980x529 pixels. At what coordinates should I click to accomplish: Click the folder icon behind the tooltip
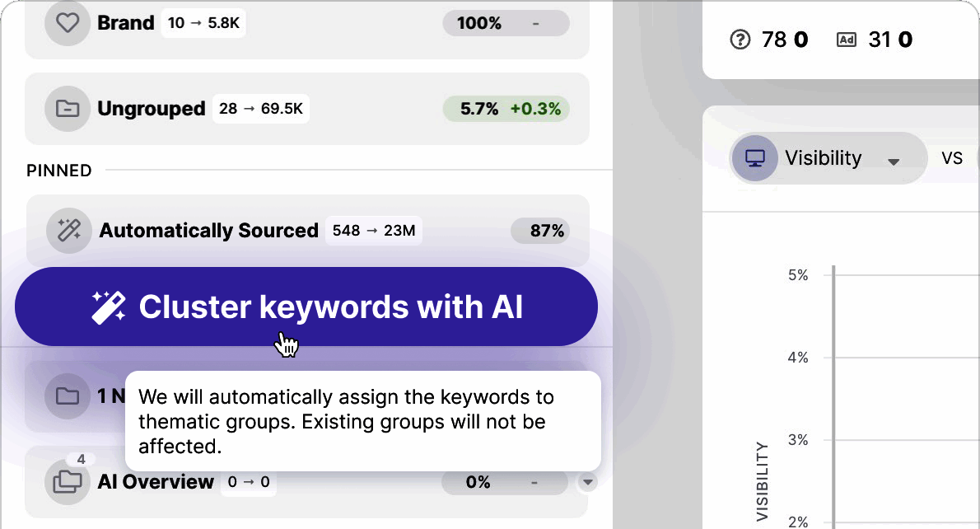(x=67, y=396)
